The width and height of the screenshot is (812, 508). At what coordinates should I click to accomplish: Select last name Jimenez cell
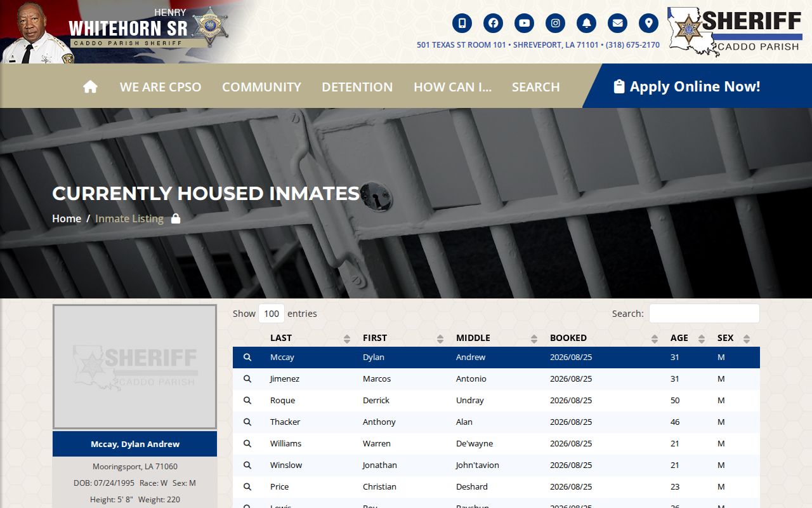pos(285,379)
